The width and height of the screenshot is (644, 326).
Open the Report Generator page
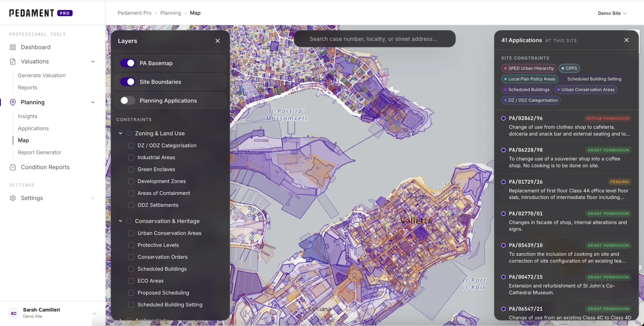pos(39,152)
